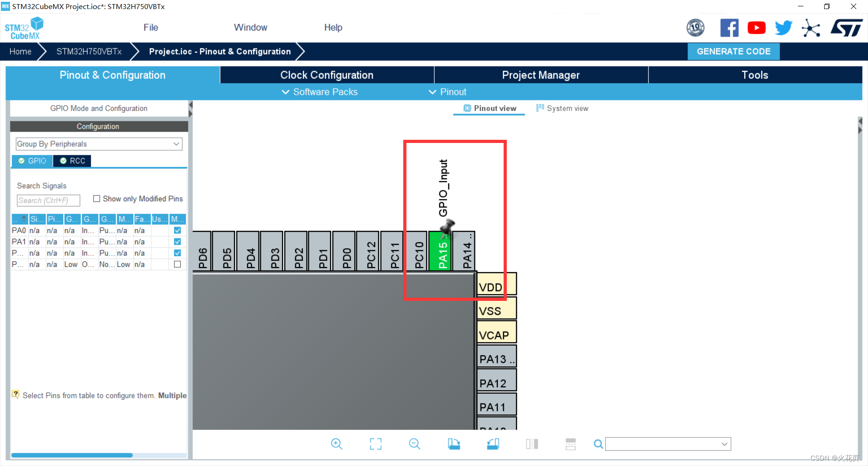Select the PA0 row in GPIO table
The width and height of the screenshot is (868, 466).
coord(99,230)
